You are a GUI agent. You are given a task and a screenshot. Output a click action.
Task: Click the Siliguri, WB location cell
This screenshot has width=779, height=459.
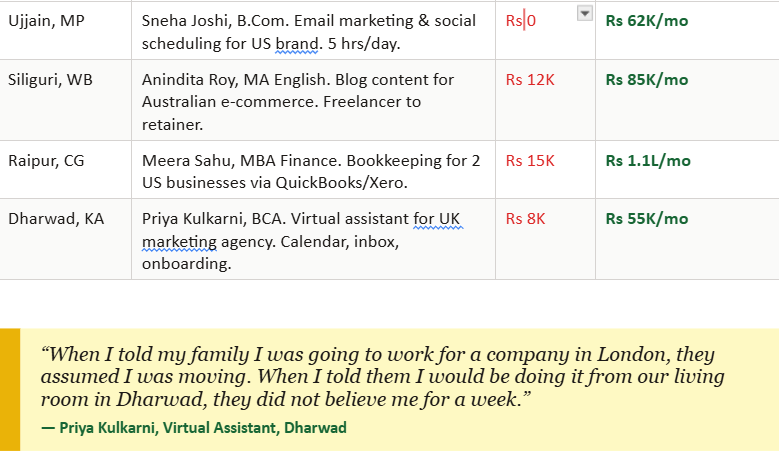(50, 80)
